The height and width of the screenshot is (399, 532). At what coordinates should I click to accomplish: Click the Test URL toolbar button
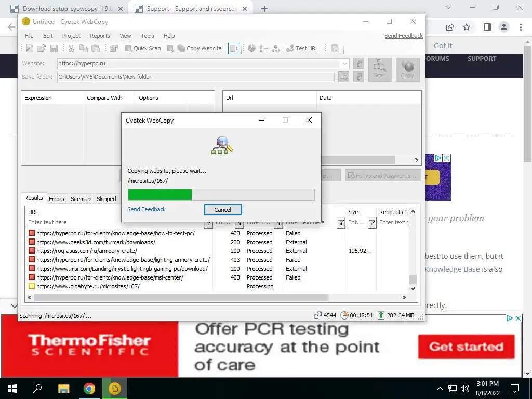click(302, 48)
